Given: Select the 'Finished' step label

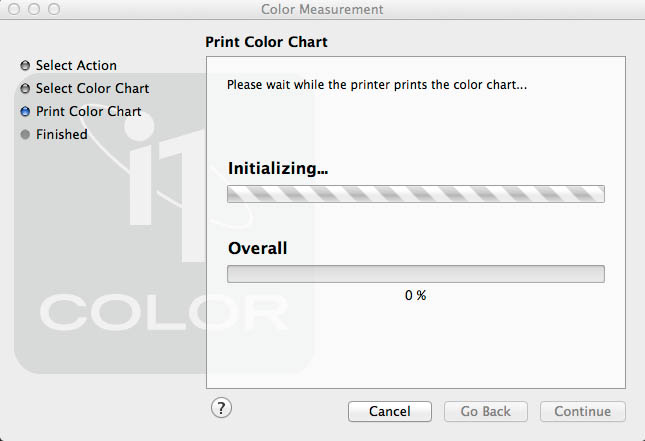Looking at the screenshot, I should (x=62, y=135).
